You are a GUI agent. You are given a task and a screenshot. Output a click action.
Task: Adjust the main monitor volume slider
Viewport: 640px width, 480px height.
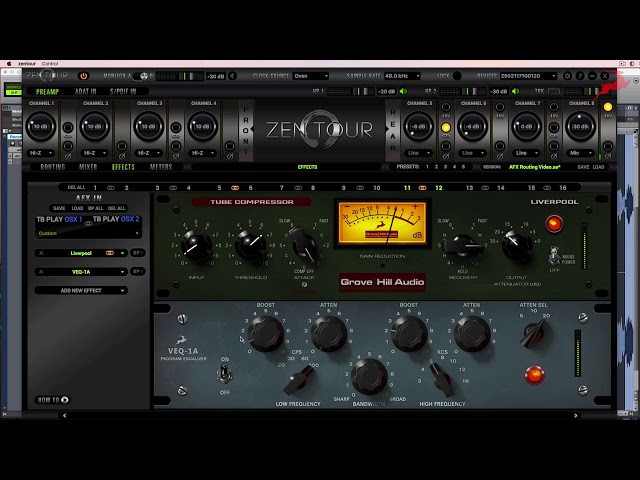pos(180,76)
